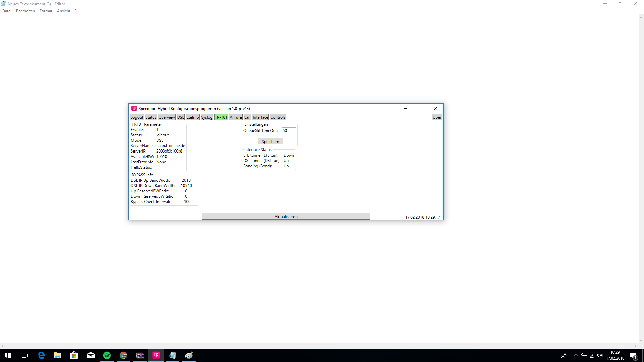Click the Editor horizontal scrollbar left arrow
644x362 pixels.
pyautogui.click(x=3, y=346)
